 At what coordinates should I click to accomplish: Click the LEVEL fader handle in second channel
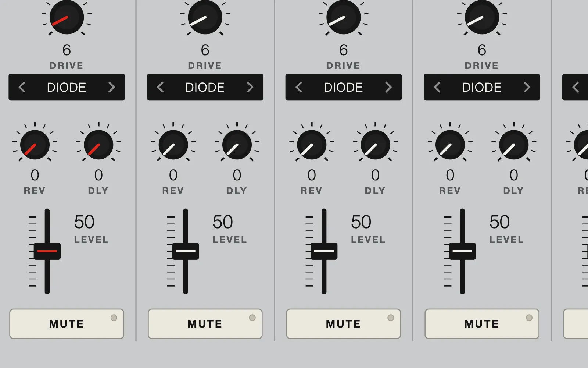coord(186,251)
